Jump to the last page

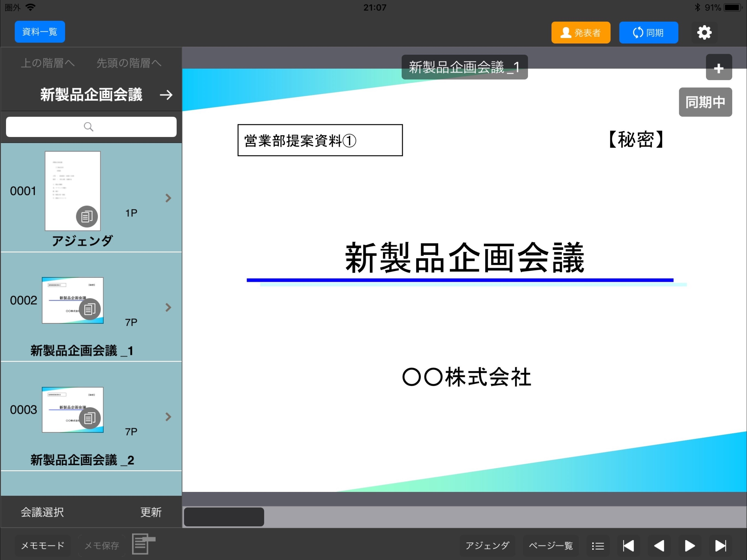[x=720, y=546]
